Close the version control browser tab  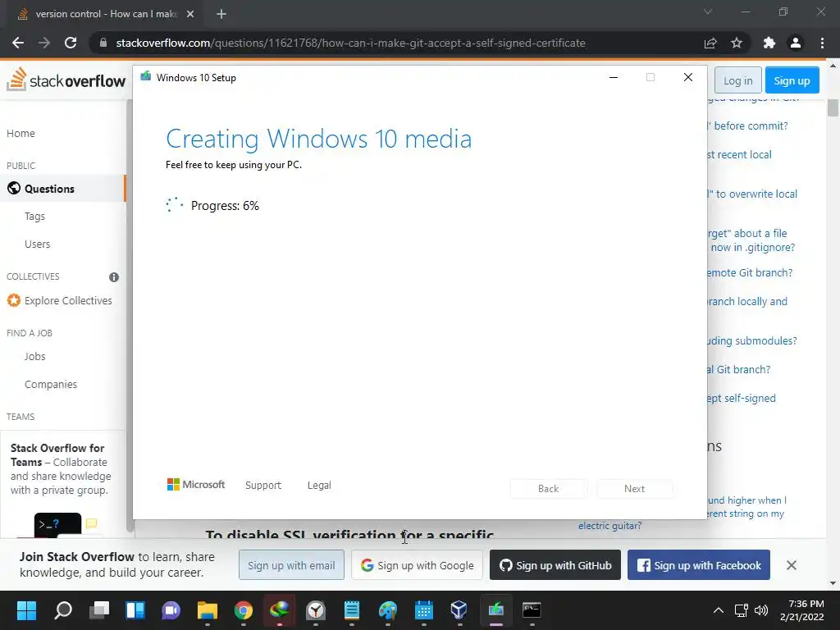point(190,14)
